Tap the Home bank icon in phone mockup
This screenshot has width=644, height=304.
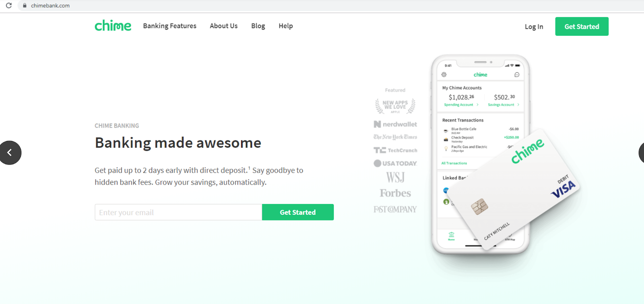pos(451,236)
